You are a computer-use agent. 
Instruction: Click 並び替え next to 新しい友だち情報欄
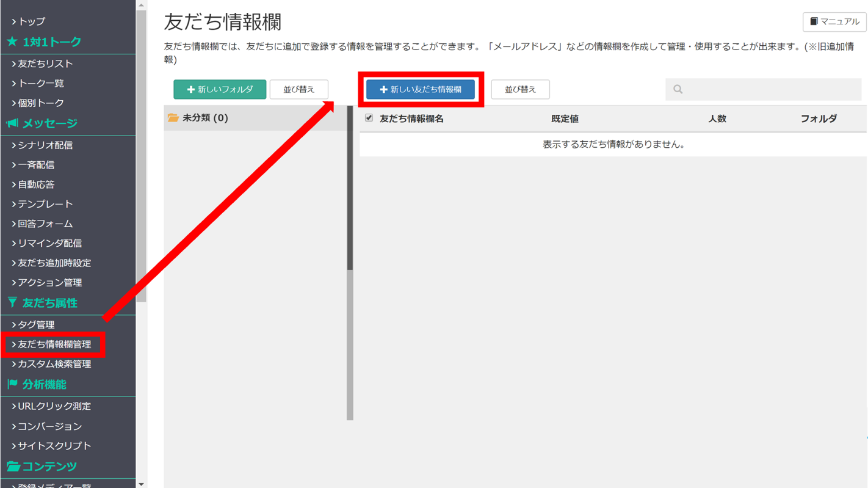coord(520,89)
